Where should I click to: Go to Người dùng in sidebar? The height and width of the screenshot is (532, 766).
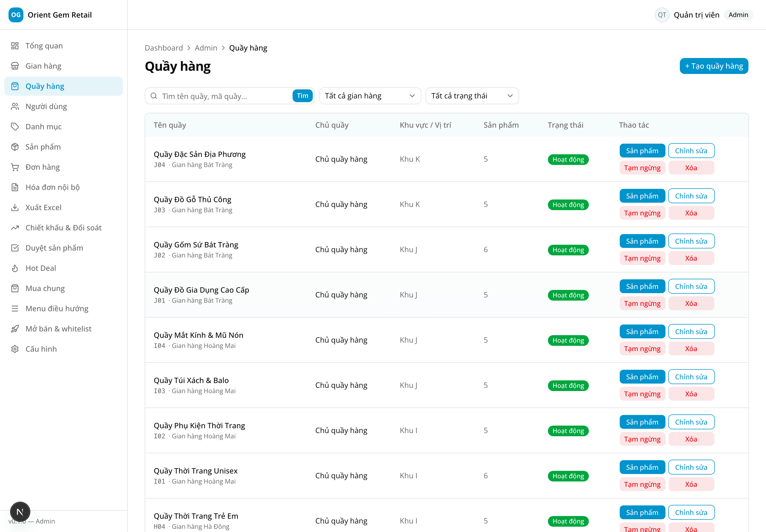pos(63,106)
